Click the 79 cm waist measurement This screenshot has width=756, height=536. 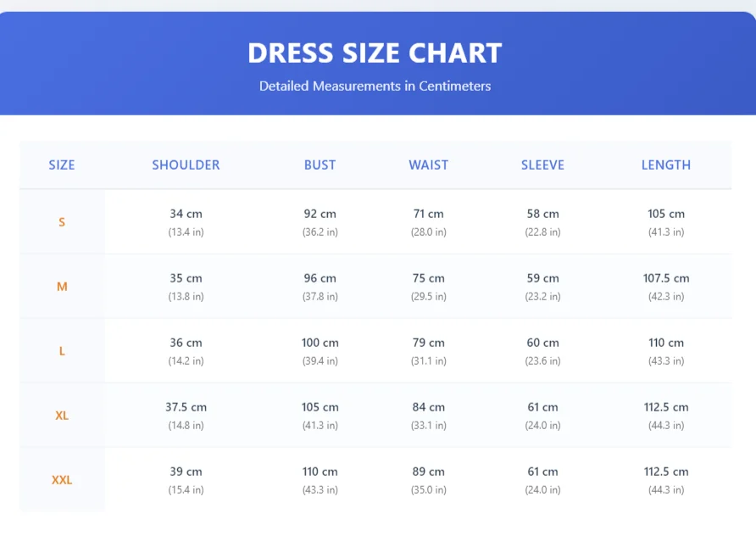coord(428,343)
